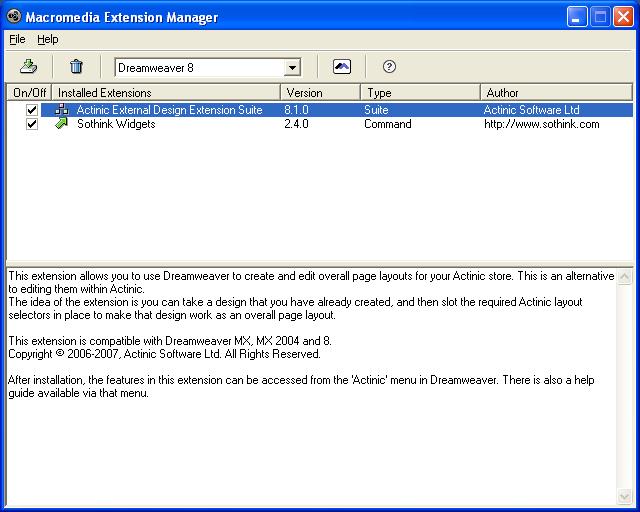640x512 pixels.
Task: Click the Remove Extension trash icon
Action: tap(76, 67)
